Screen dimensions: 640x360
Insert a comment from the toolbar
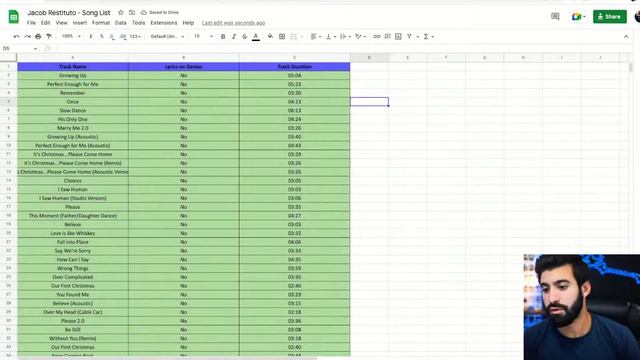[387, 37]
